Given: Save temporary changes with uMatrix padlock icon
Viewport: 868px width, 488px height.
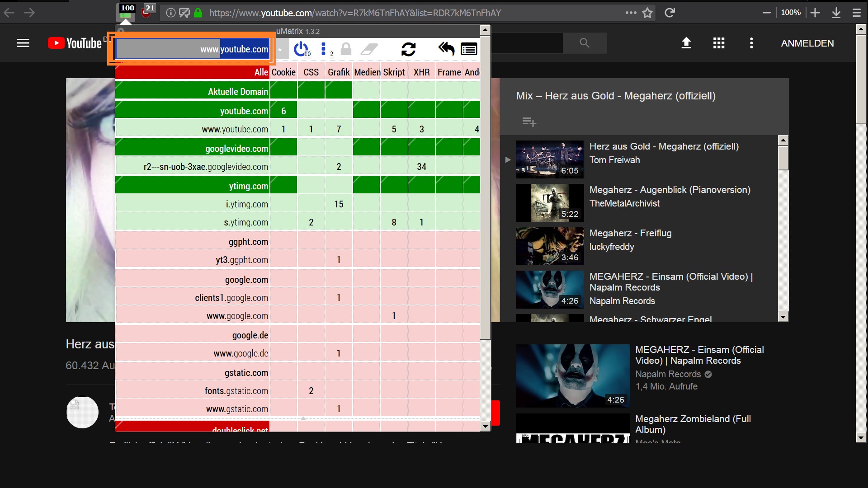Looking at the screenshot, I should (346, 49).
